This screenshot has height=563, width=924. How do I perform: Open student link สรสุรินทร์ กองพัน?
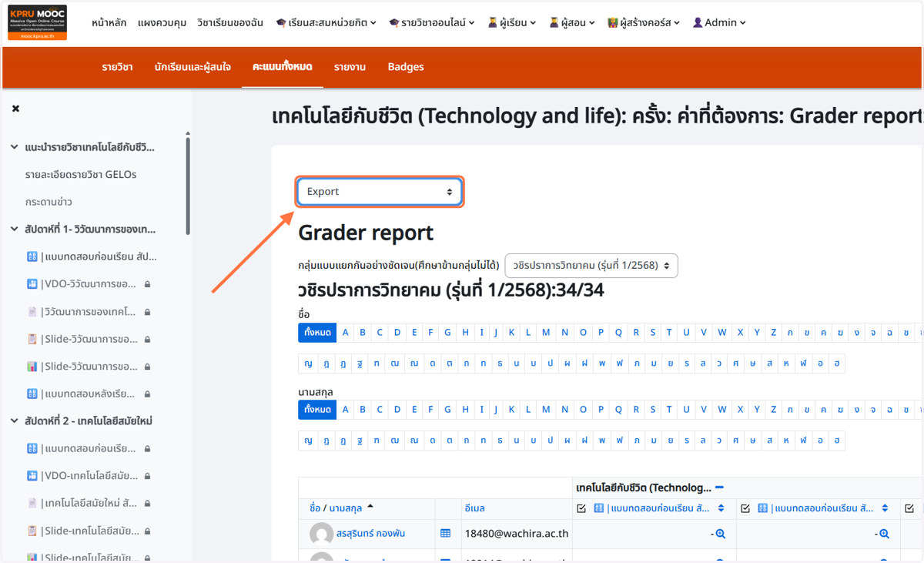[x=370, y=533]
